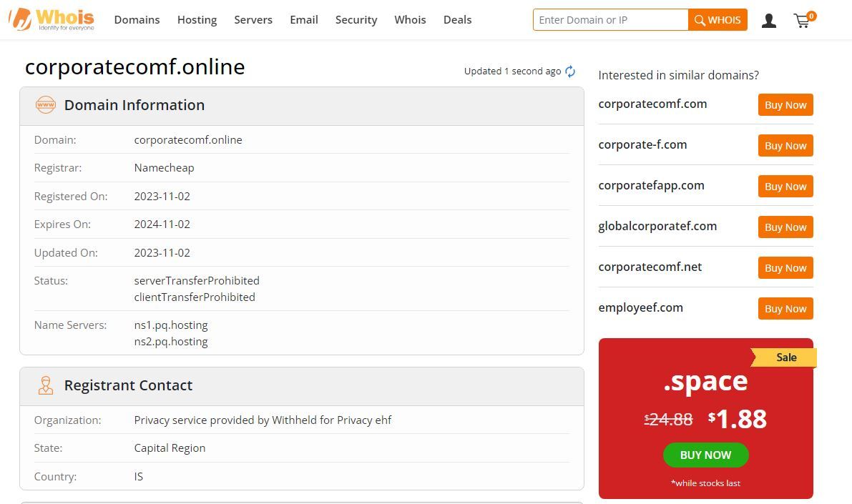
Task: Click the Enter Domain or IP input field
Action: point(610,19)
